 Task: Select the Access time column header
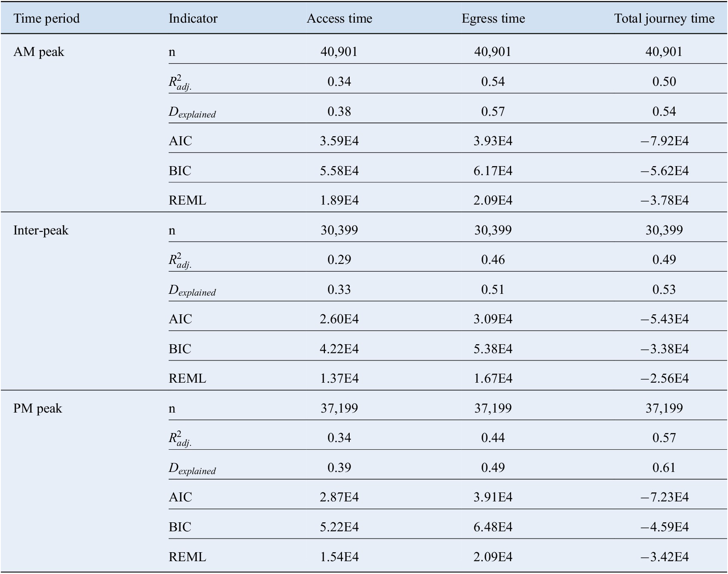click(x=339, y=18)
